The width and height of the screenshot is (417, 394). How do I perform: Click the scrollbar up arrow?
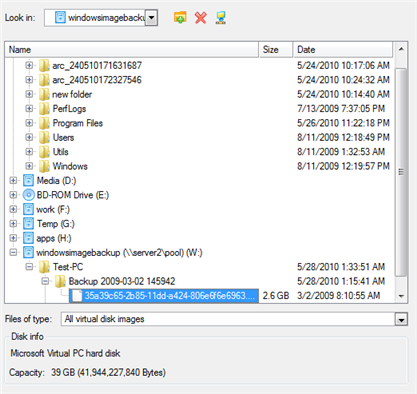pyautogui.click(x=401, y=49)
